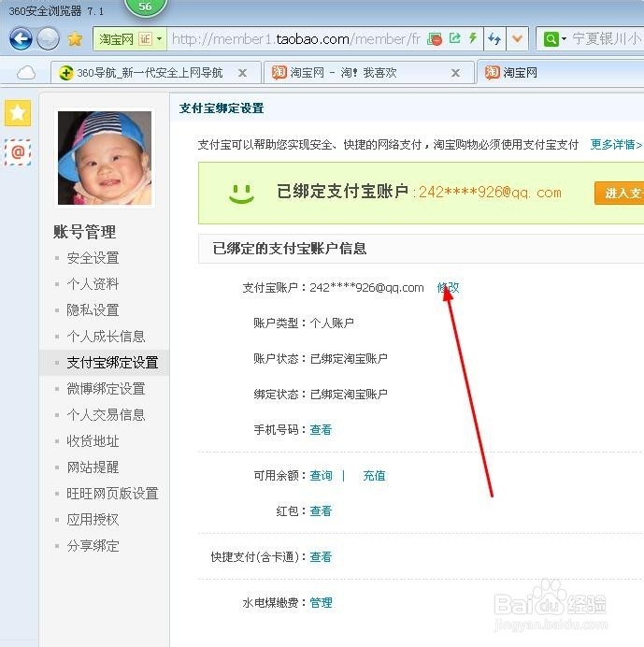The width and height of the screenshot is (644, 647).
Task: Close the 淘宝网 - 淘!我喜欢 tab
Action: 455,73
